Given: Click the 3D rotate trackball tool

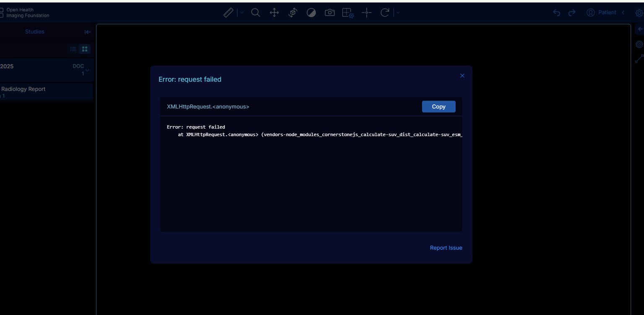Looking at the screenshot, I should 293,13.
